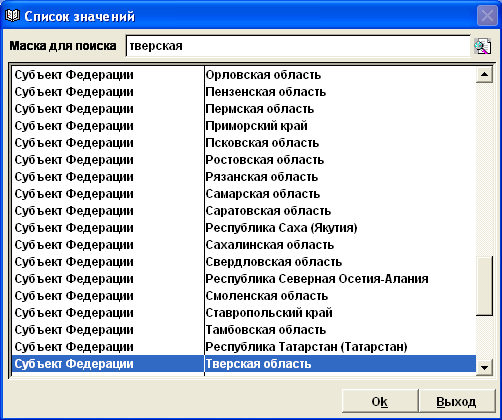Select Республика Татарстан (Татарстан) row

pos(244,347)
